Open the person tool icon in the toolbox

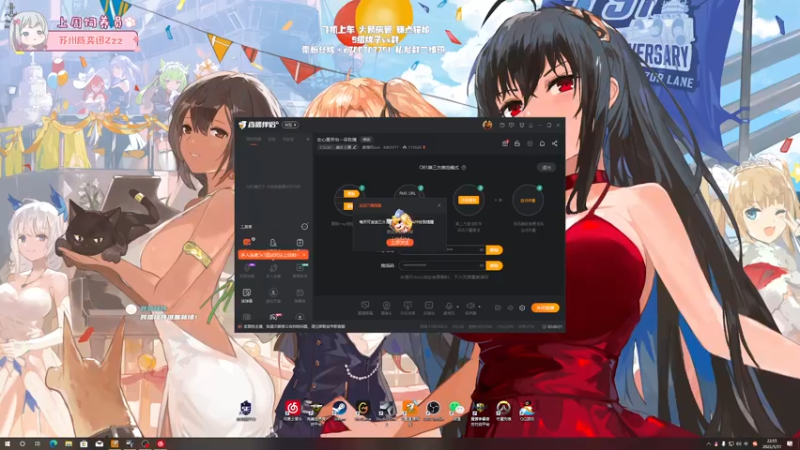273,242
